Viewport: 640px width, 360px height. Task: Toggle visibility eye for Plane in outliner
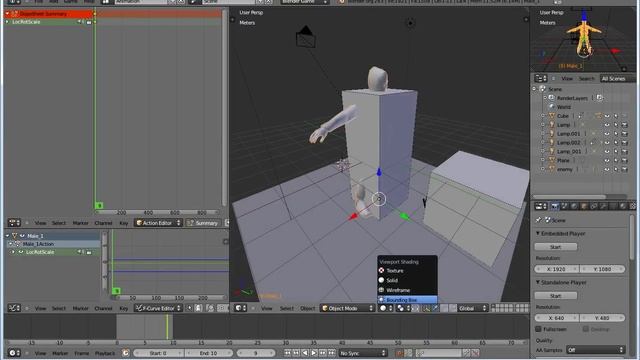click(607, 160)
